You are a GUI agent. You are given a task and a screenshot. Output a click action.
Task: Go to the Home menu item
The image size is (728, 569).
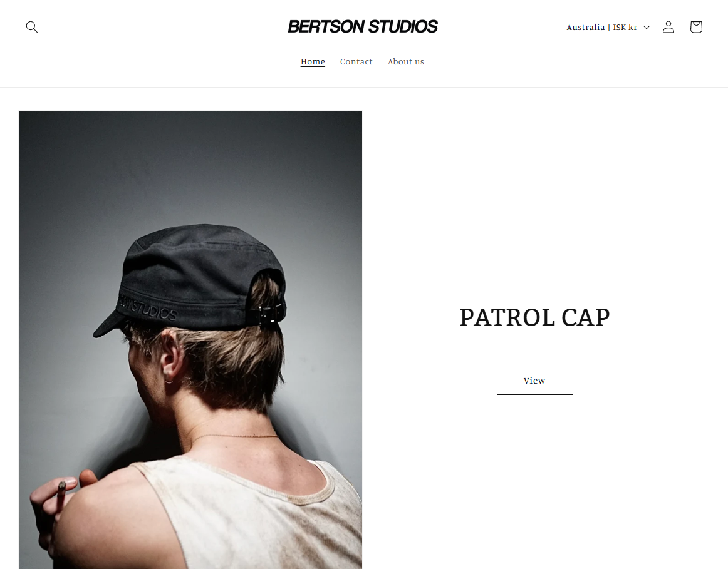(x=313, y=62)
